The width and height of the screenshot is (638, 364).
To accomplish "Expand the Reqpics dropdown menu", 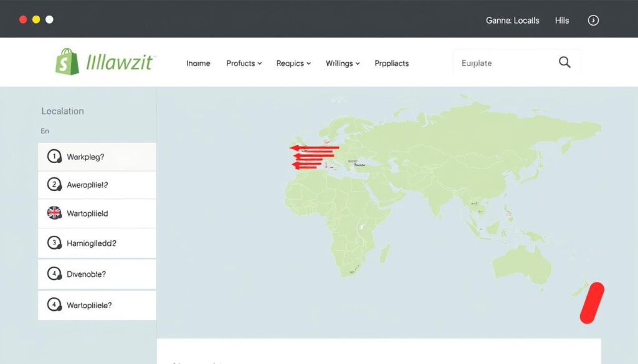I will click(293, 63).
